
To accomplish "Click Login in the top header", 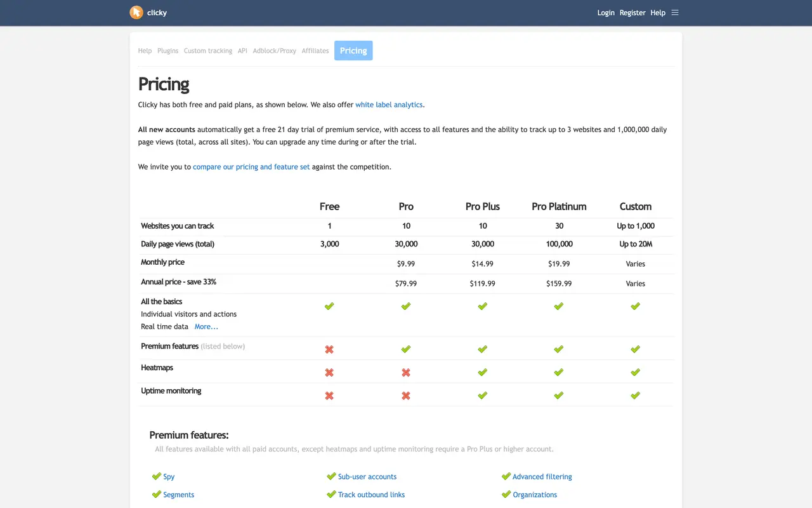I will tap(606, 13).
